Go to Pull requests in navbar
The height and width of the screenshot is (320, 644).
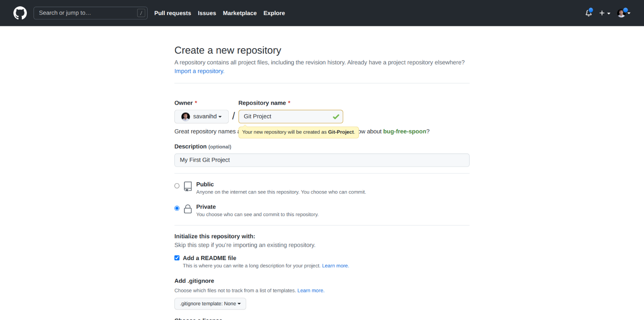pos(172,13)
